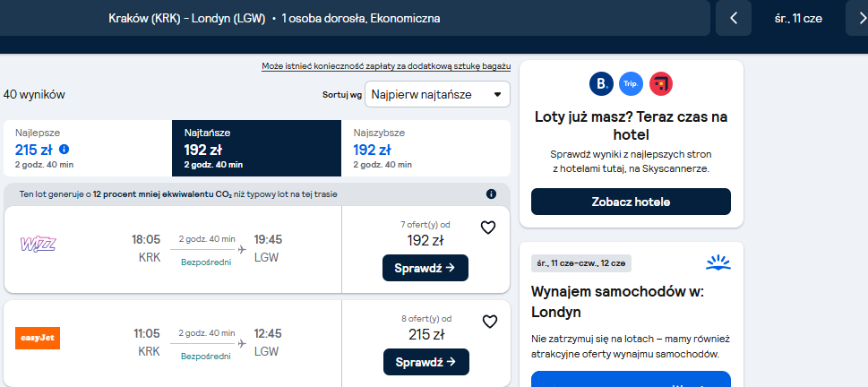868x387 pixels.
Task: Click Sprawdź for the 192 zł flight
Action: 425,268
